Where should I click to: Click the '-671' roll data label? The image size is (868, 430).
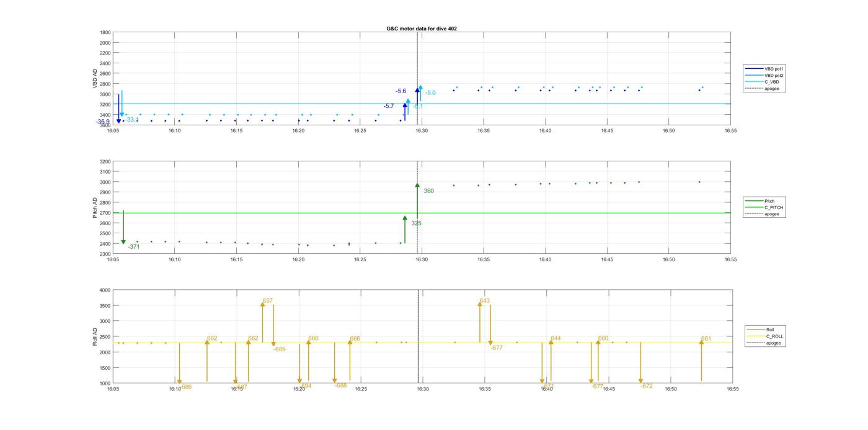point(547,386)
